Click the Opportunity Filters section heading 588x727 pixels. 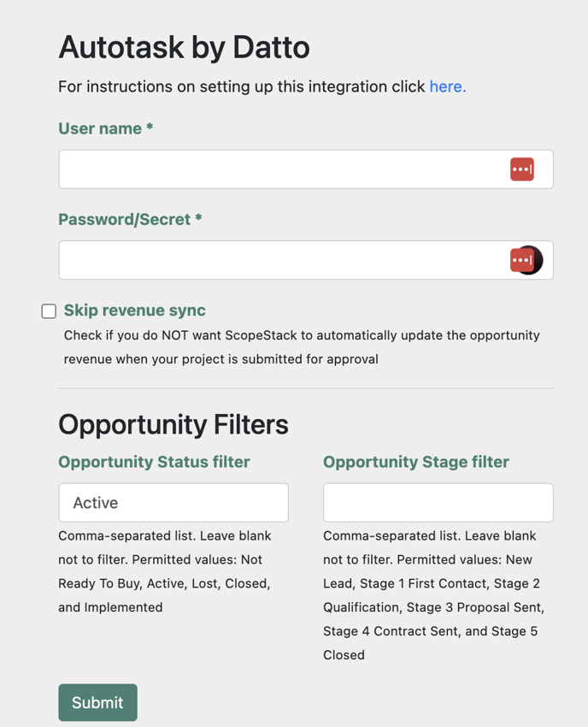click(173, 424)
